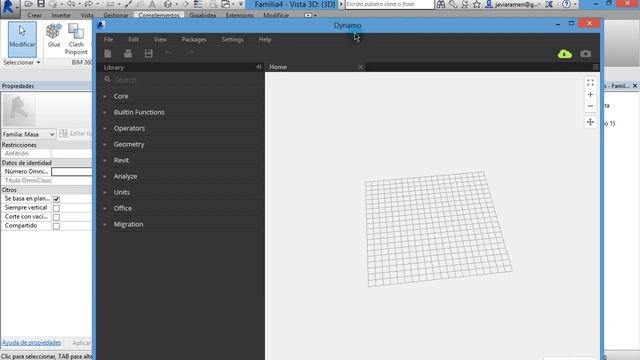
Task: Click the Restricciones section header
Action: [x=47, y=145]
